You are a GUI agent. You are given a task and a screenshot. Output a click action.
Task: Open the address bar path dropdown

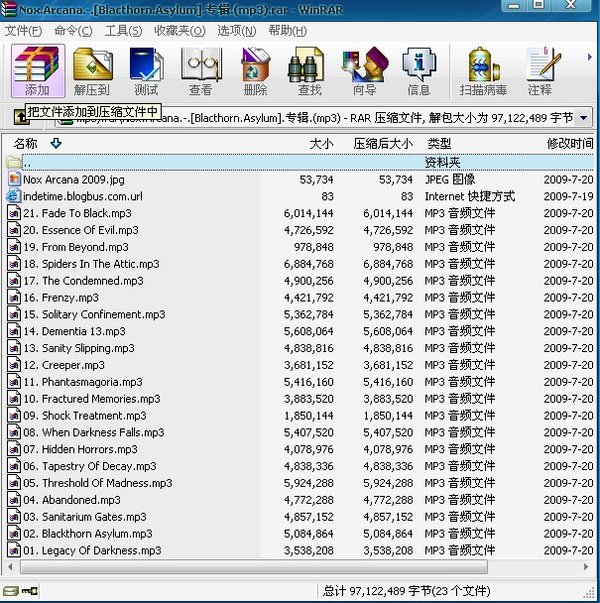(x=583, y=118)
